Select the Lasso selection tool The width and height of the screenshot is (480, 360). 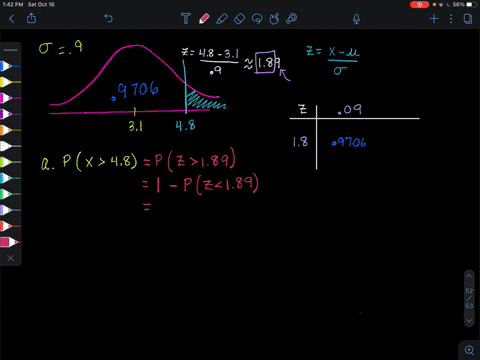(x=257, y=19)
